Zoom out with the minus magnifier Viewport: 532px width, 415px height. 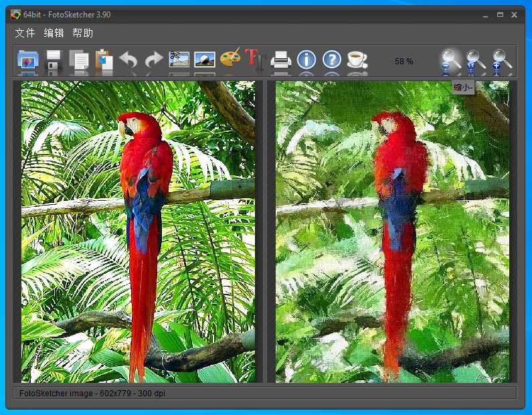pos(450,60)
